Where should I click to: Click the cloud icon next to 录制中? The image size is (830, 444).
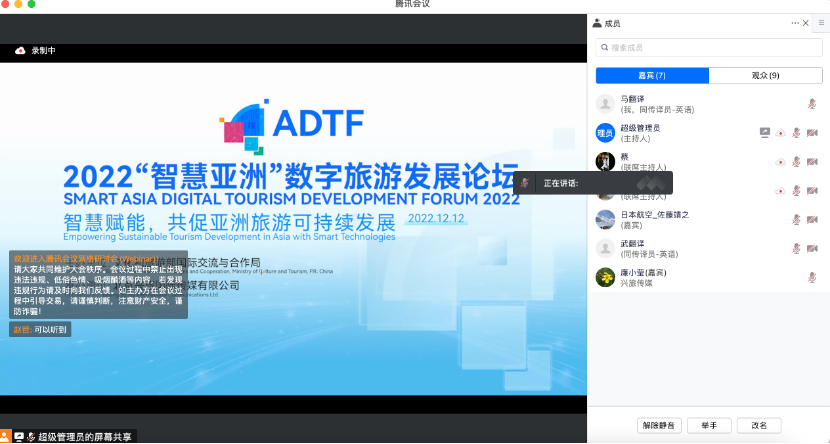pos(20,51)
